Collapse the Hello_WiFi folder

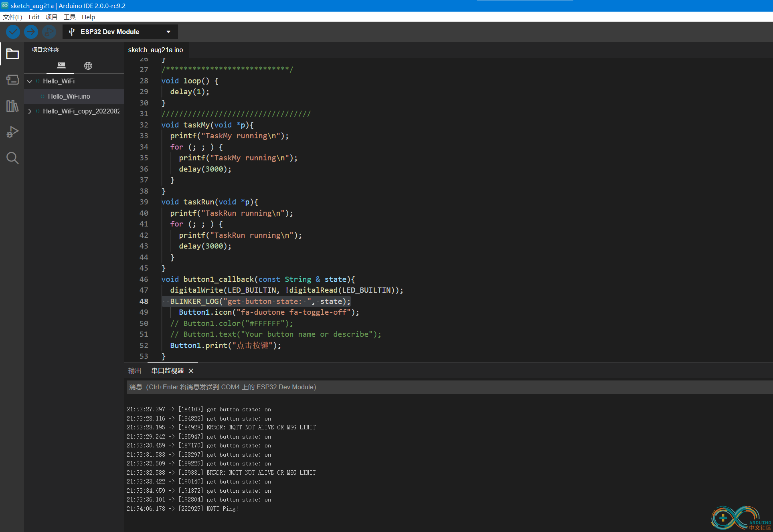30,81
